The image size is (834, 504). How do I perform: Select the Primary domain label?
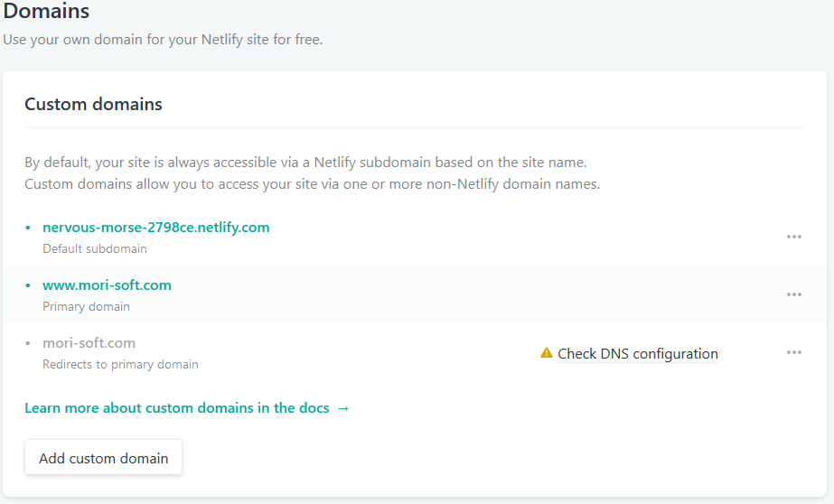click(x=86, y=307)
